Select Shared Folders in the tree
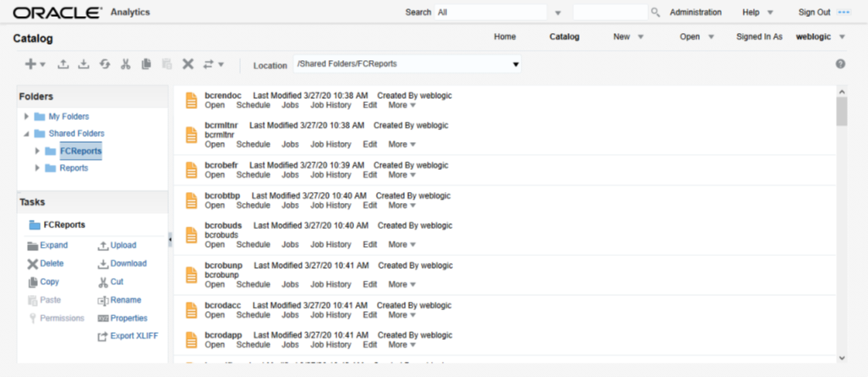 [x=76, y=134]
